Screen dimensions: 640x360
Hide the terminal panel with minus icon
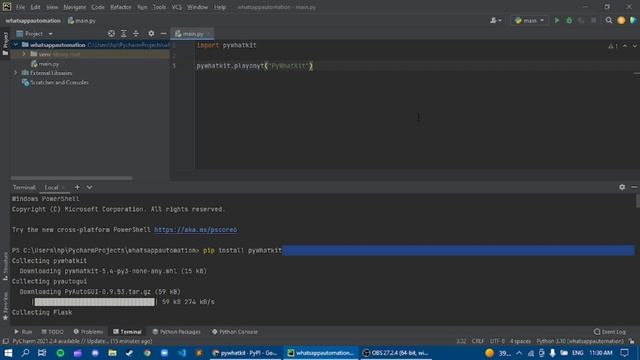(634, 187)
